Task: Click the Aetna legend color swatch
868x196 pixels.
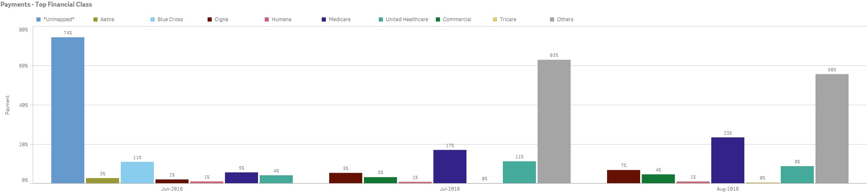Action: [96, 19]
